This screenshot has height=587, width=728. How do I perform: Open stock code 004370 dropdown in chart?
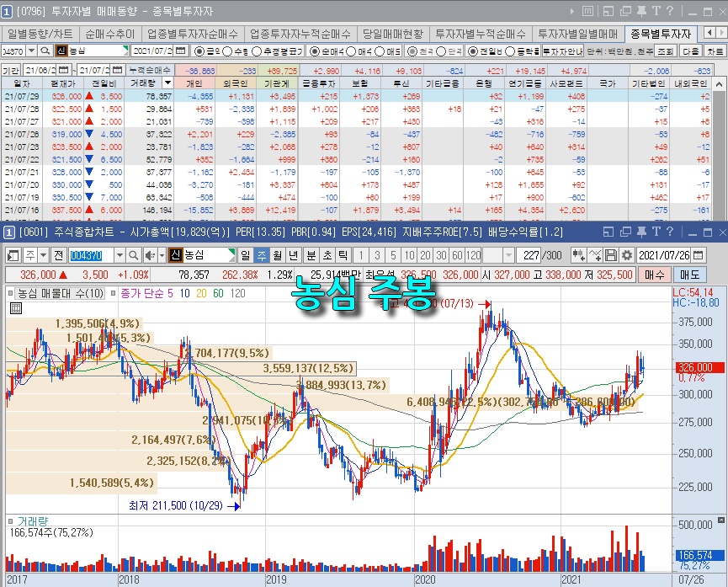point(120,255)
